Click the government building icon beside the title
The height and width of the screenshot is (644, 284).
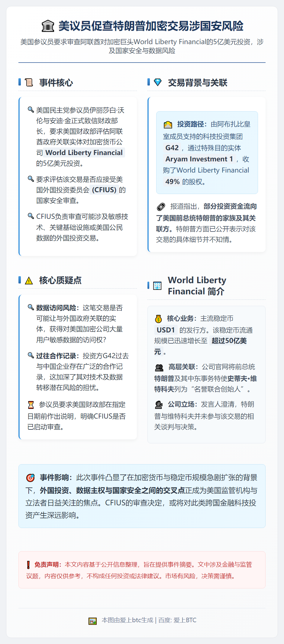pyautogui.click(x=47, y=26)
